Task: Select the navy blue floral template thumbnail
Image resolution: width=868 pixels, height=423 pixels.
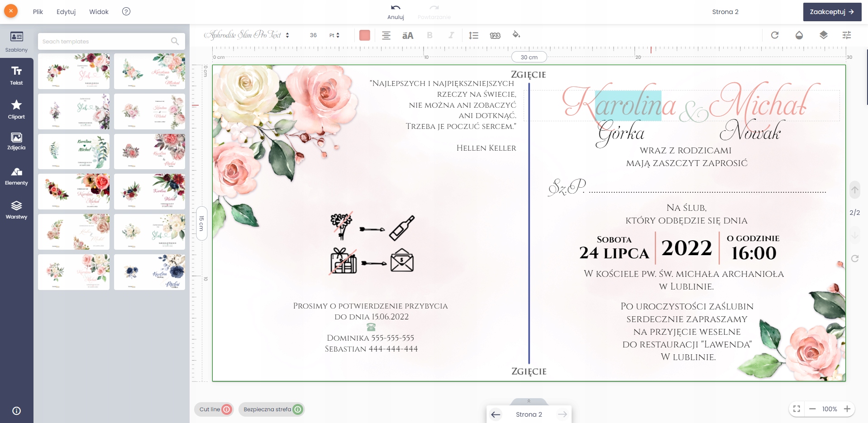Action: click(149, 272)
